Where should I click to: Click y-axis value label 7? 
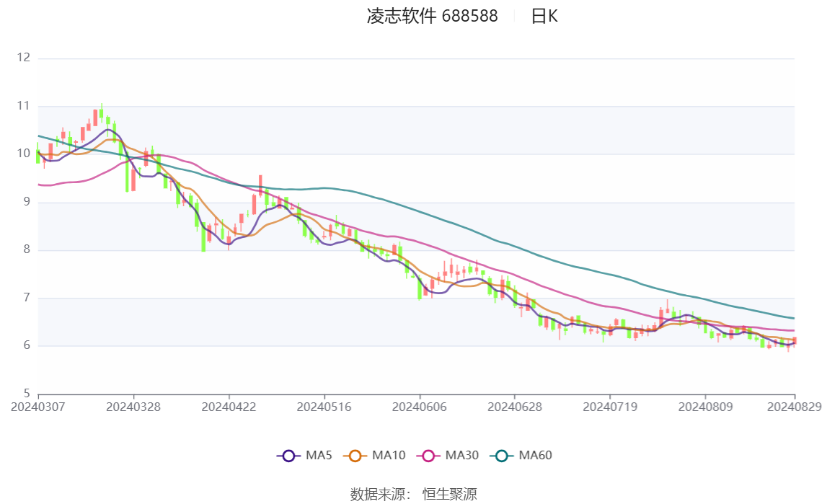[27, 297]
